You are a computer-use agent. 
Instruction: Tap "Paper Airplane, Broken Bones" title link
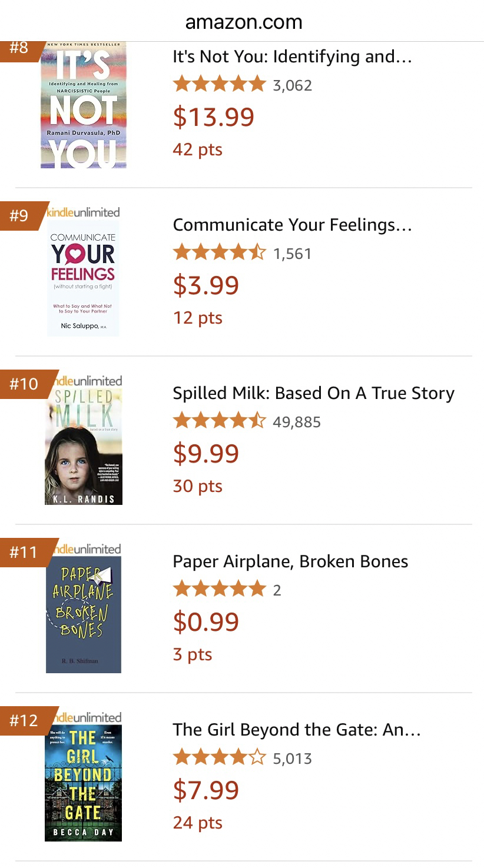click(290, 561)
